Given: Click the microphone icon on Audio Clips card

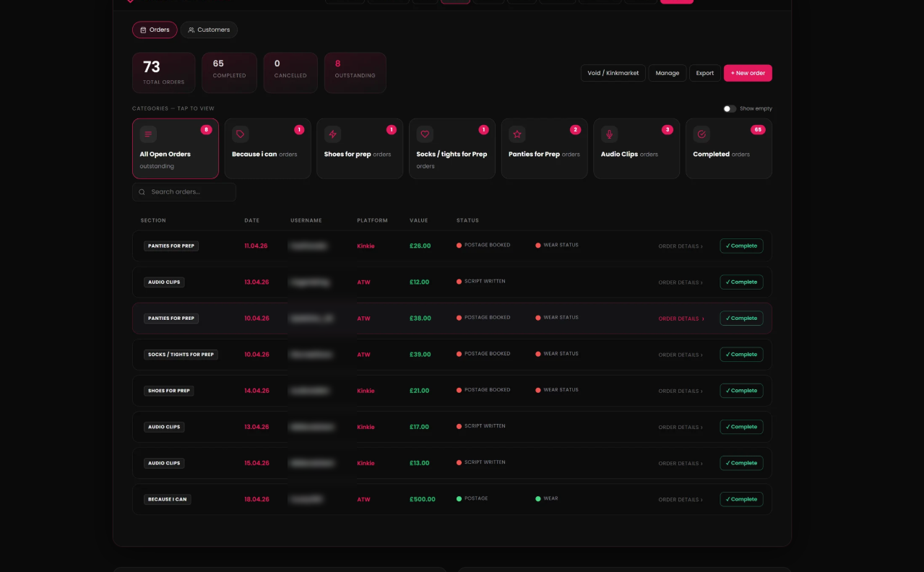Looking at the screenshot, I should [610, 134].
